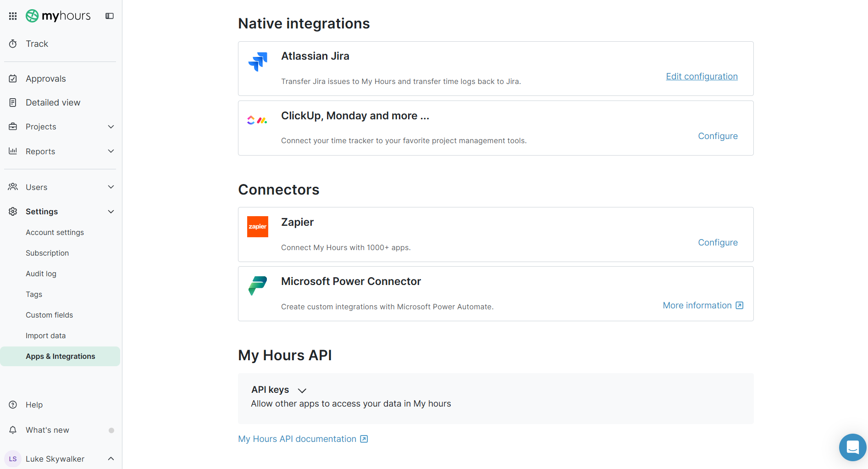Open the chat support bubble
Image resolution: width=868 pixels, height=469 pixels.
853,447
